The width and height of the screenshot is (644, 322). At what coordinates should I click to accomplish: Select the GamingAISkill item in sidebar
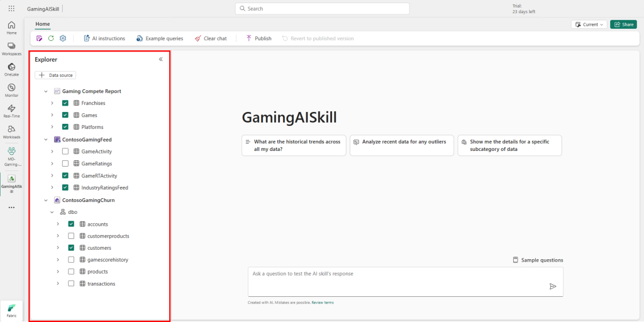click(11, 184)
